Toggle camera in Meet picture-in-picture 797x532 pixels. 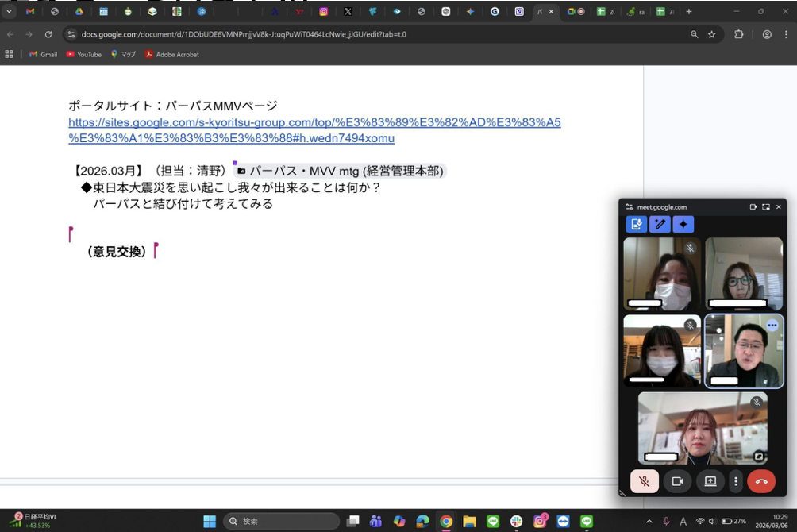[x=677, y=481]
